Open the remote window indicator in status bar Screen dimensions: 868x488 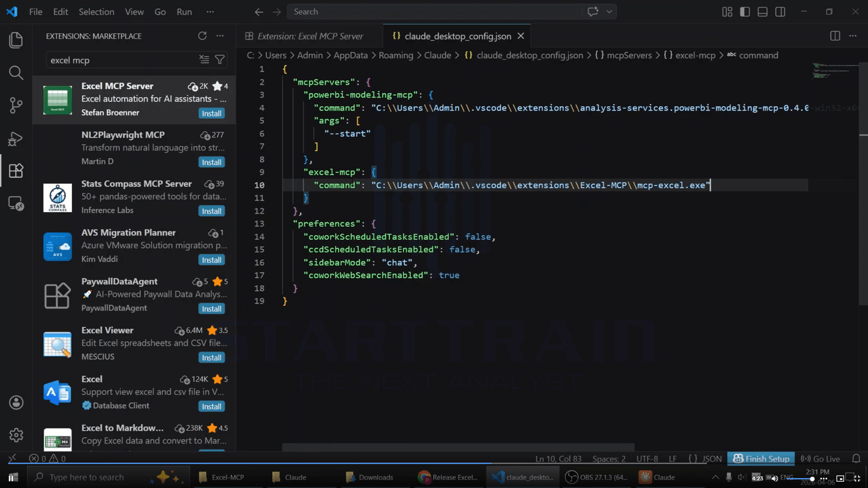coord(13,459)
